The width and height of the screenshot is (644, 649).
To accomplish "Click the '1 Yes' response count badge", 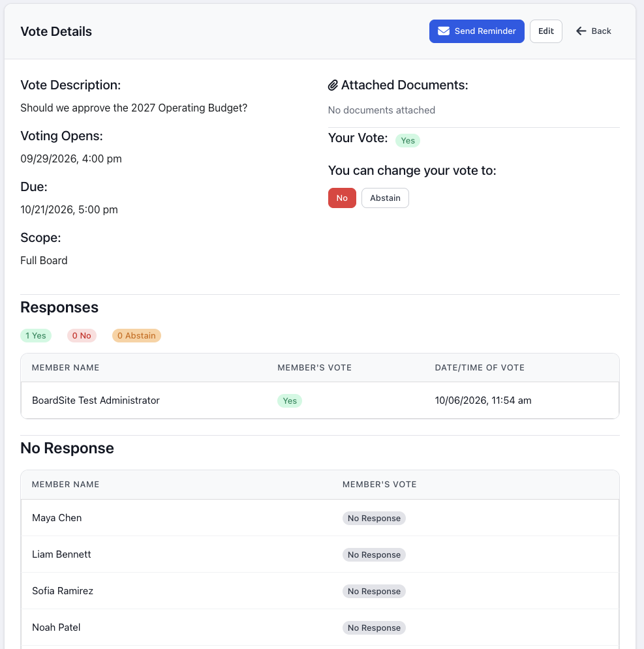I will (36, 336).
